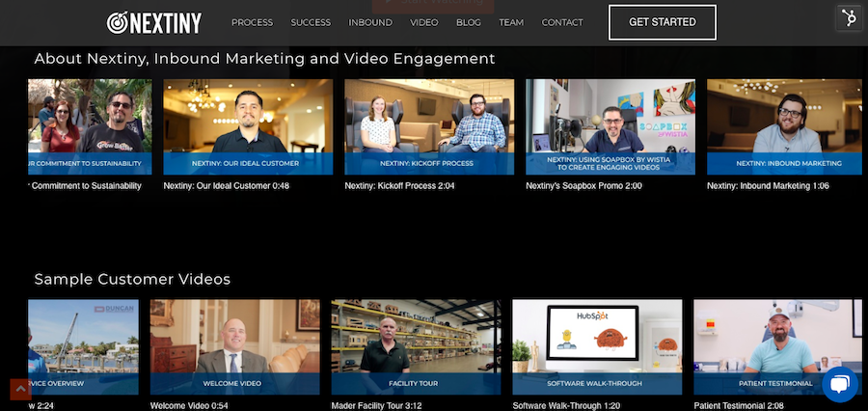Play the Software Walk-Through thumbnail
Image resolution: width=868 pixels, height=411 pixels.
(x=597, y=347)
